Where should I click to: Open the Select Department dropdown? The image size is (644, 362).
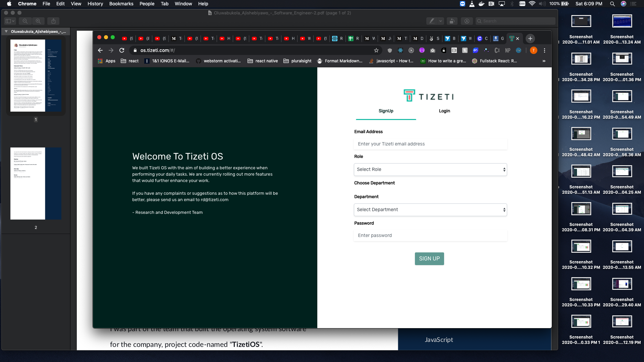430,210
